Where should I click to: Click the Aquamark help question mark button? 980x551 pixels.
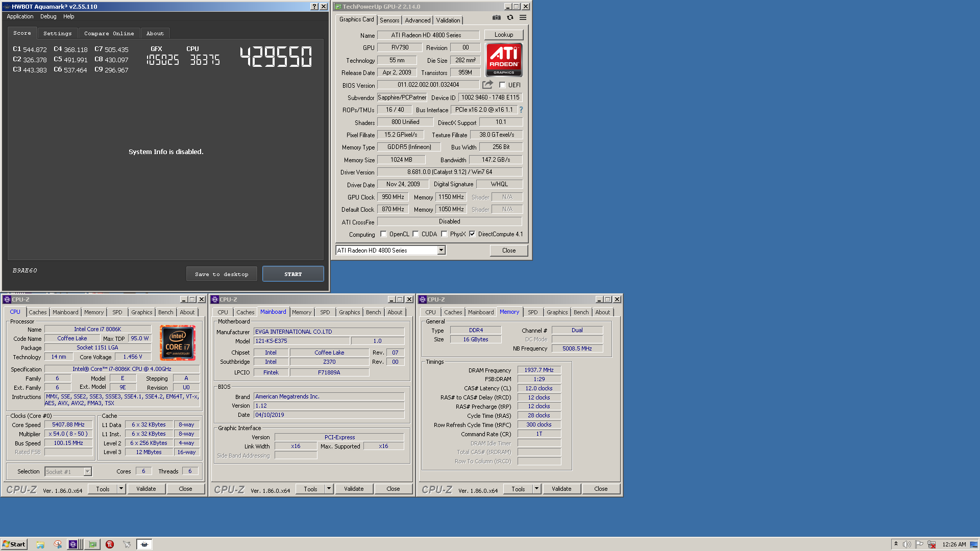click(x=314, y=7)
